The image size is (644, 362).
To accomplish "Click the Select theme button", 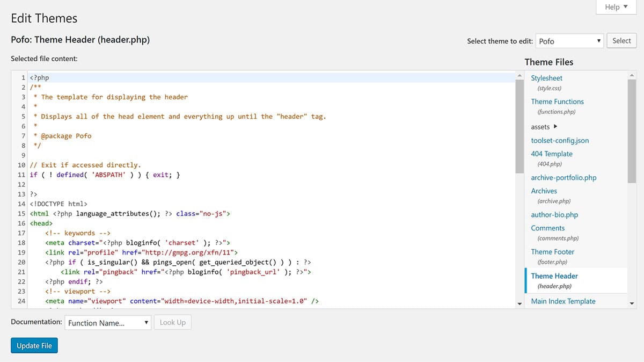I will [621, 41].
